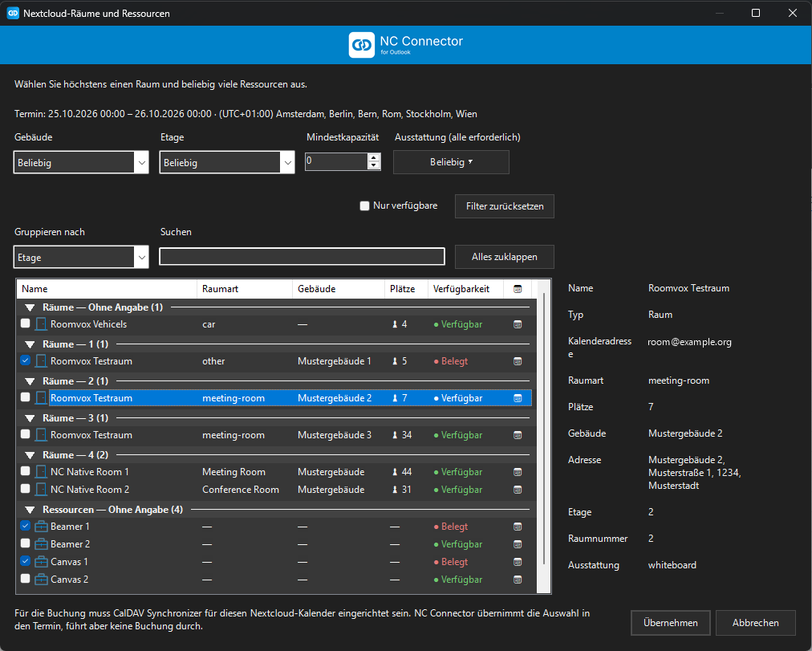
Task: Check the Roomvox Vehicels checkbox
Action: (x=26, y=323)
